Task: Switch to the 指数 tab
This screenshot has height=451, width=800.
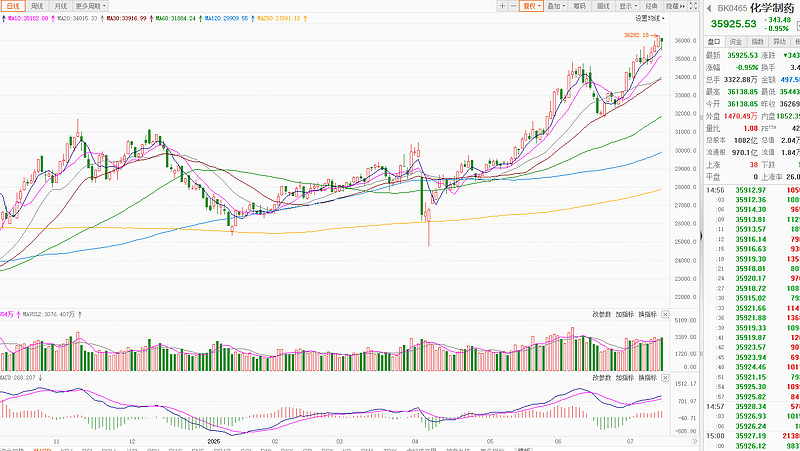Action: pos(758,41)
